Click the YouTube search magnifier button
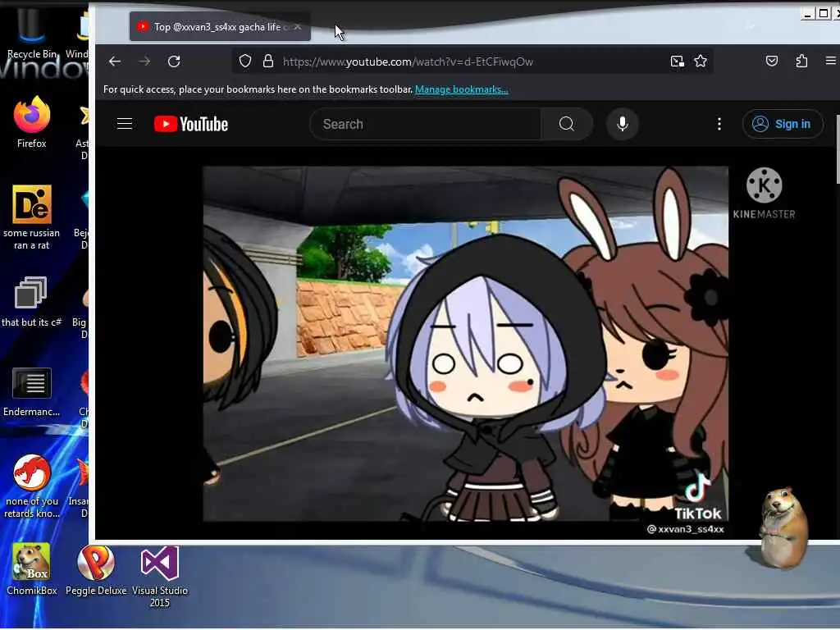The width and height of the screenshot is (840, 630). click(567, 124)
